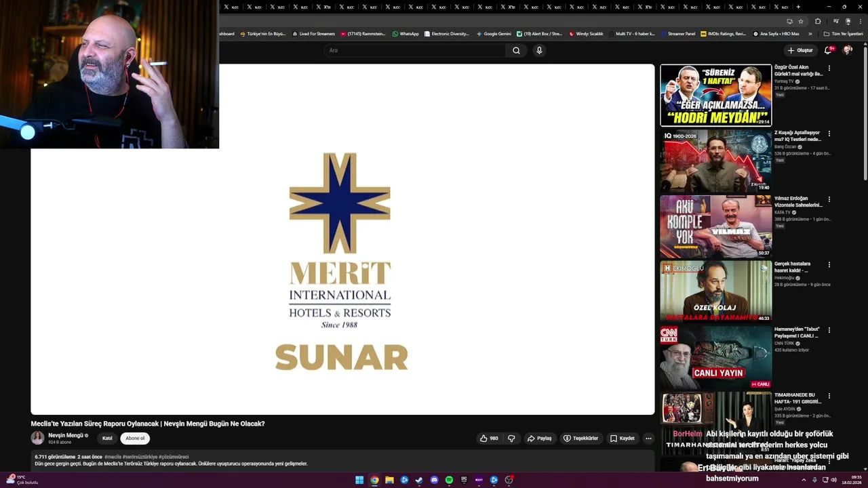868x488 pixels.
Task: Open options menu for TIMARHANEDE BU HAFTA video
Action: click(x=829, y=396)
